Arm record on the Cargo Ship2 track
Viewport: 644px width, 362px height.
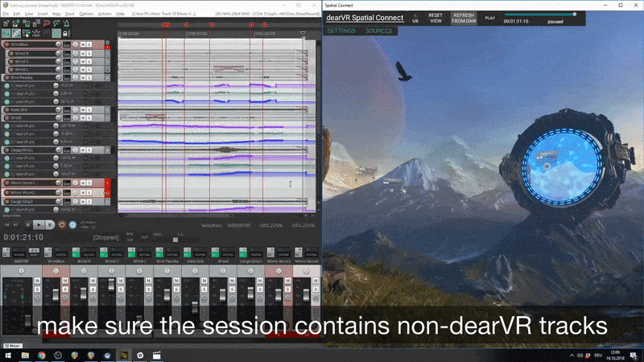(7, 202)
